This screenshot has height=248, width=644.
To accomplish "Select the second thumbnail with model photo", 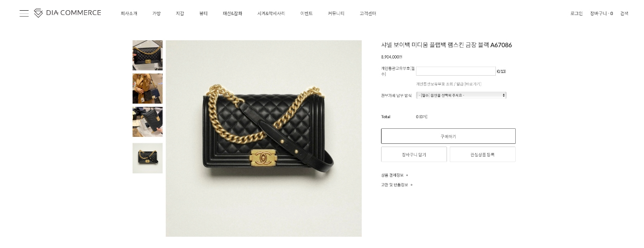I will tap(148, 89).
